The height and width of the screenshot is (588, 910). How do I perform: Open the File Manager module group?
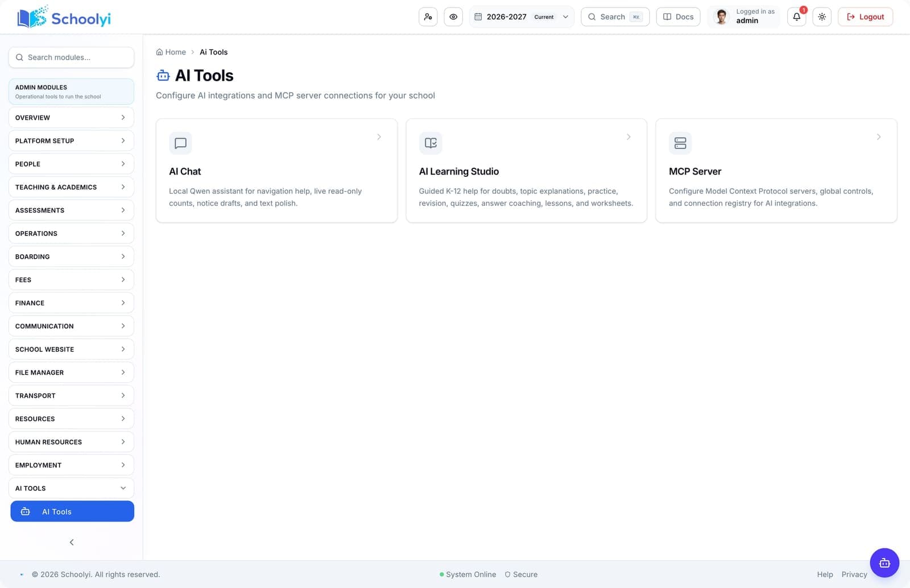tap(71, 372)
